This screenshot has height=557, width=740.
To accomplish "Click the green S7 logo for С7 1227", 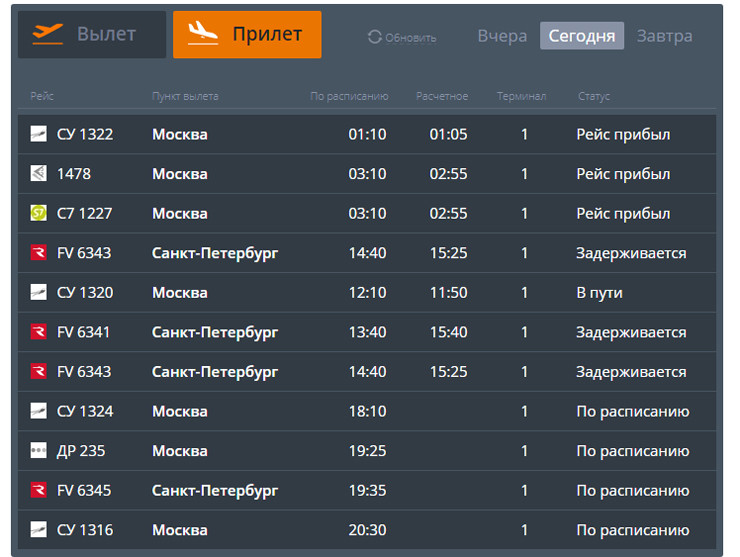I will point(39,213).
